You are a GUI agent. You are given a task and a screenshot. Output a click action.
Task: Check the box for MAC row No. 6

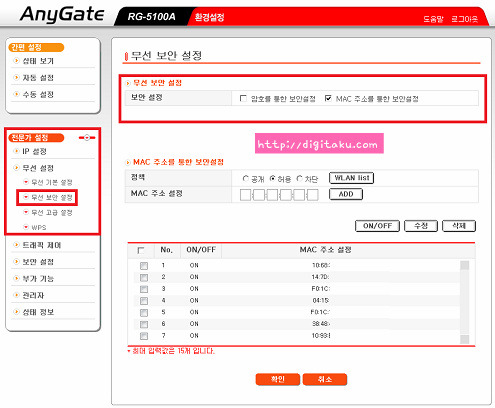coord(144,324)
